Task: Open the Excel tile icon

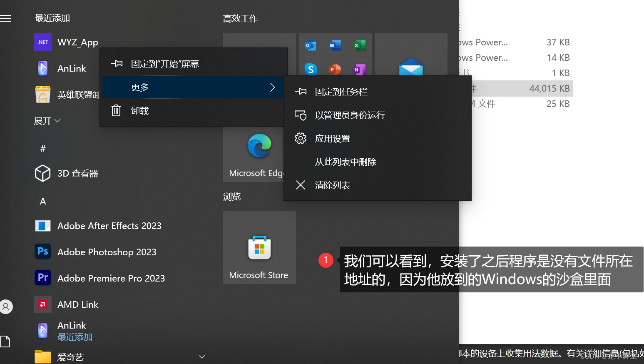Action: pyautogui.click(x=359, y=45)
